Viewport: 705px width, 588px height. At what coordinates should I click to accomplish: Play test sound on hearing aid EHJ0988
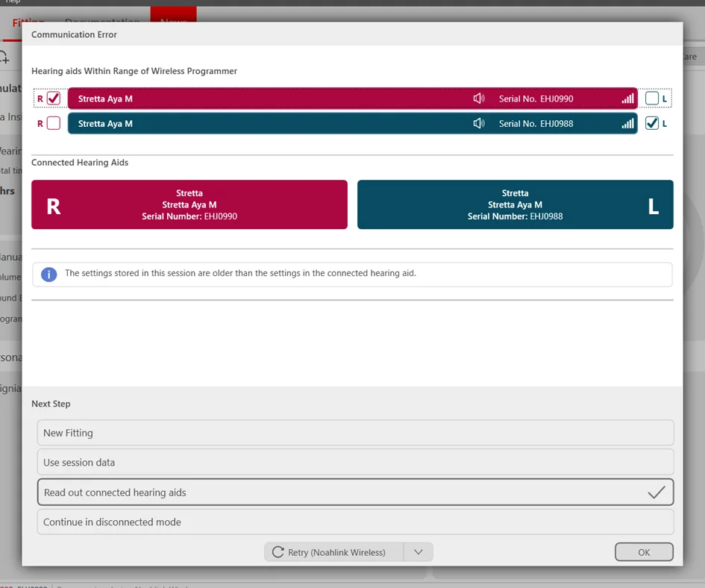(x=479, y=123)
